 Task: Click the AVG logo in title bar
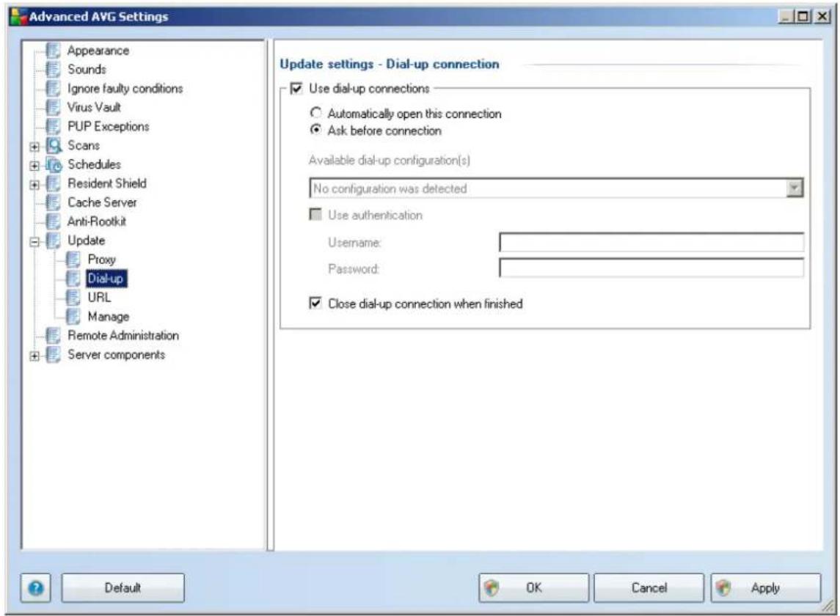[18, 17]
